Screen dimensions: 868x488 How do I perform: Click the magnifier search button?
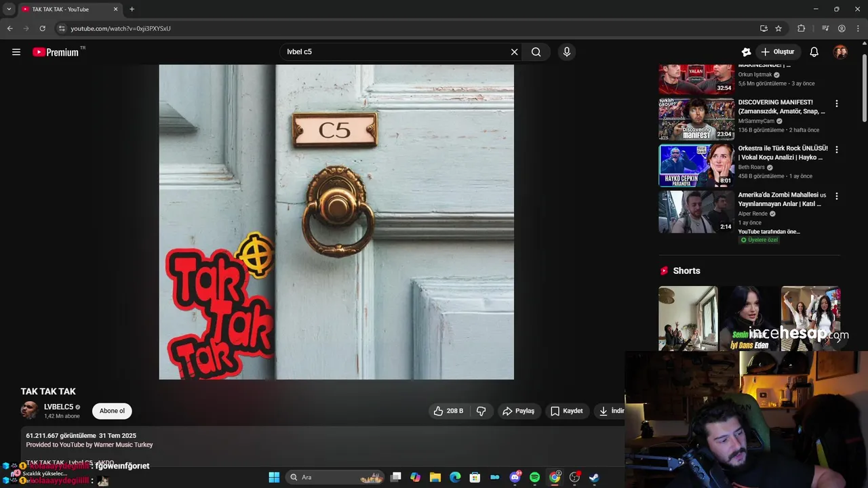coord(536,52)
